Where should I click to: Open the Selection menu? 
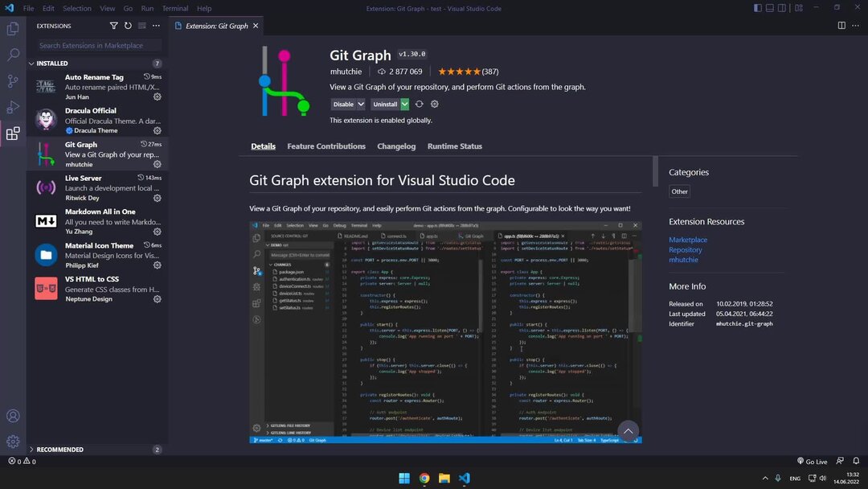[x=77, y=8]
